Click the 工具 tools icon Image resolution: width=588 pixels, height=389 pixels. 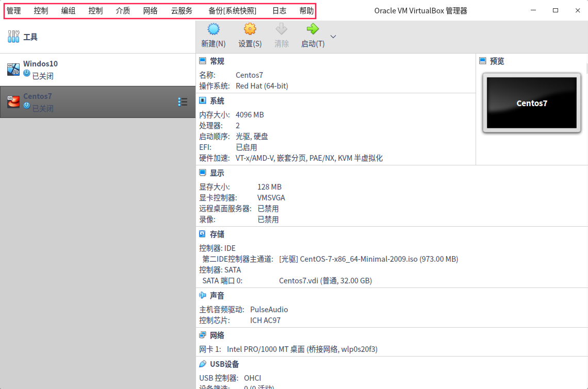[x=13, y=37]
